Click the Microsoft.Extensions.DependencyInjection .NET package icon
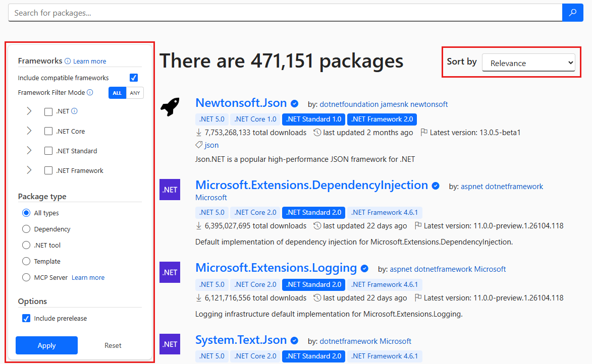592x364 pixels. pyautogui.click(x=170, y=190)
